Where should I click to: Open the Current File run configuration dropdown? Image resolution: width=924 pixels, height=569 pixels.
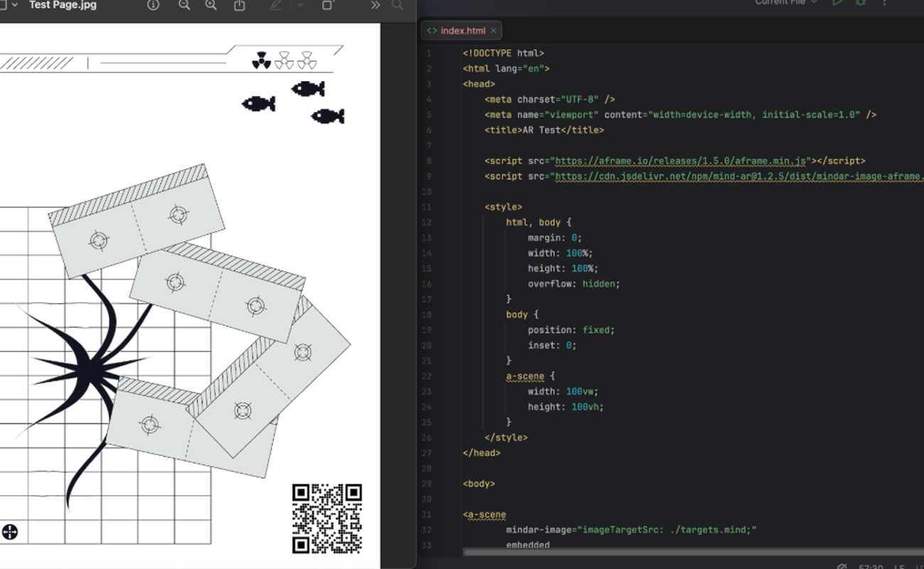786,3
